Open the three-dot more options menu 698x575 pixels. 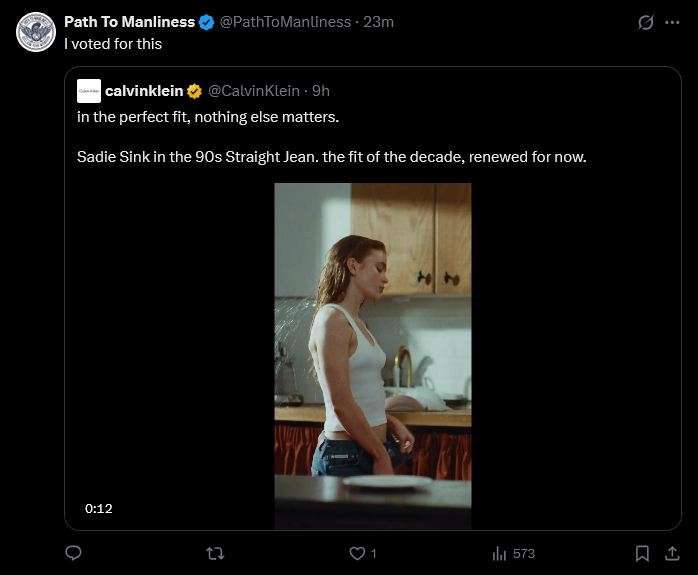click(672, 22)
